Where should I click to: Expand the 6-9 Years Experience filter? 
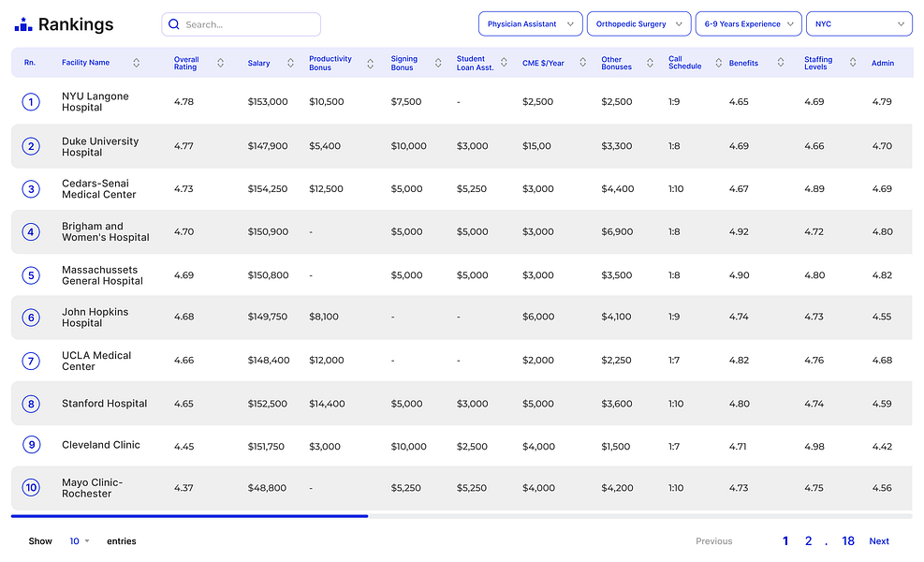748,24
